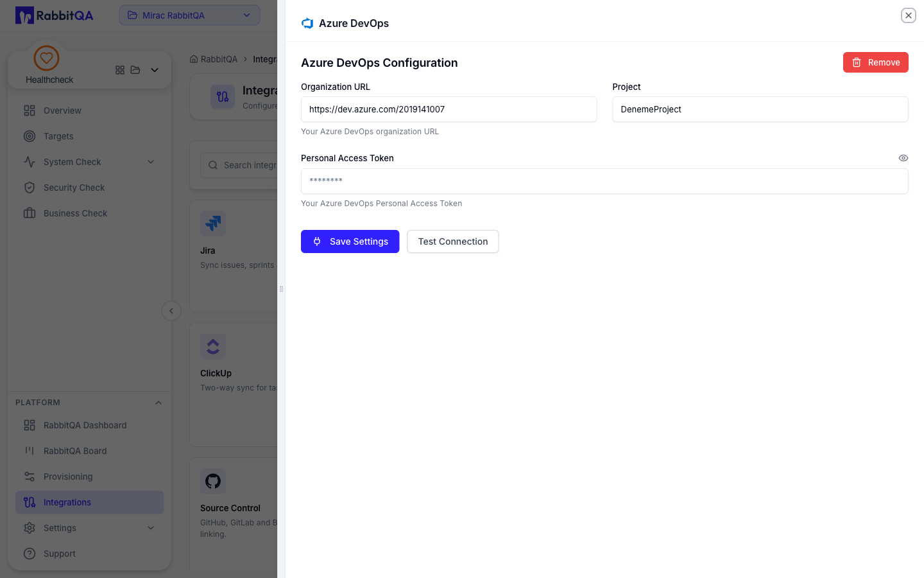
Task: Click the RabbitQA logo
Action: tap(55, 15)
